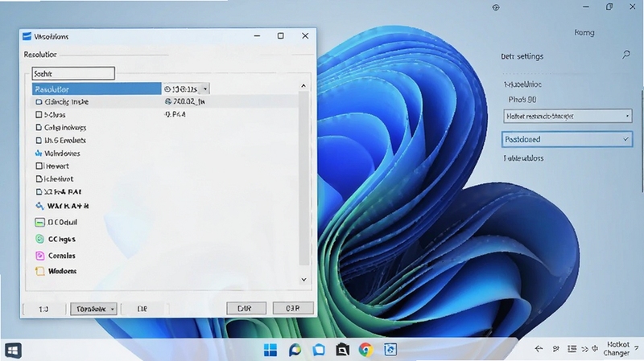
Task: Click the document icon next to Calga row
Action: click(39, 128)
